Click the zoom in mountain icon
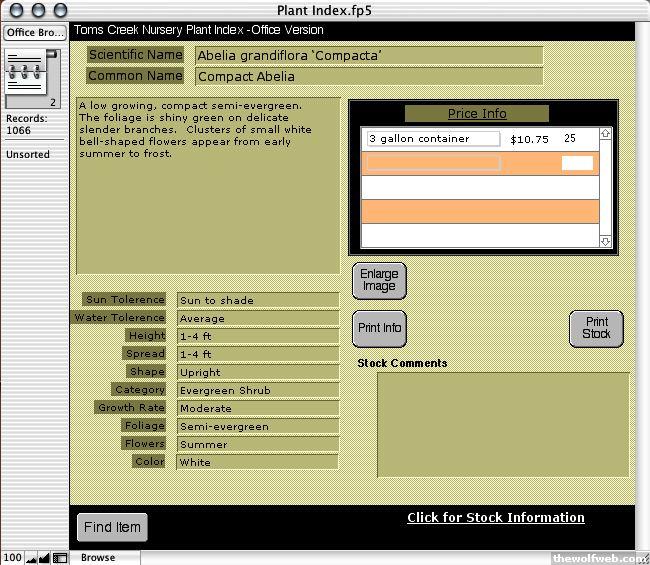The width and height of the screenshot is (650, 565). coord(44,557)
